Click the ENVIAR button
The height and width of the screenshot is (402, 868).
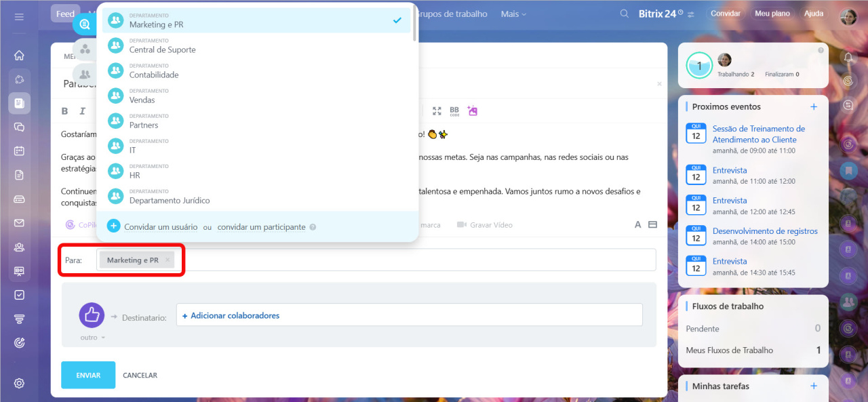click(x=88, y=375)
